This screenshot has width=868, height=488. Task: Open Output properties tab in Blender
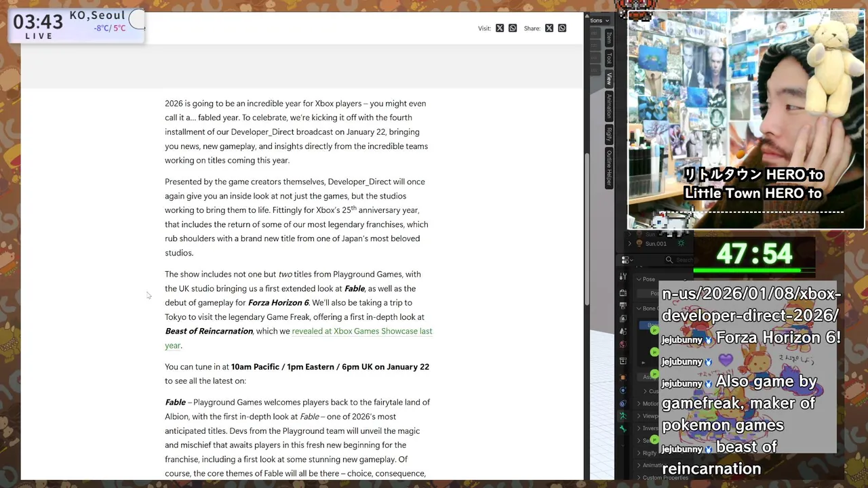click(623, 305)
